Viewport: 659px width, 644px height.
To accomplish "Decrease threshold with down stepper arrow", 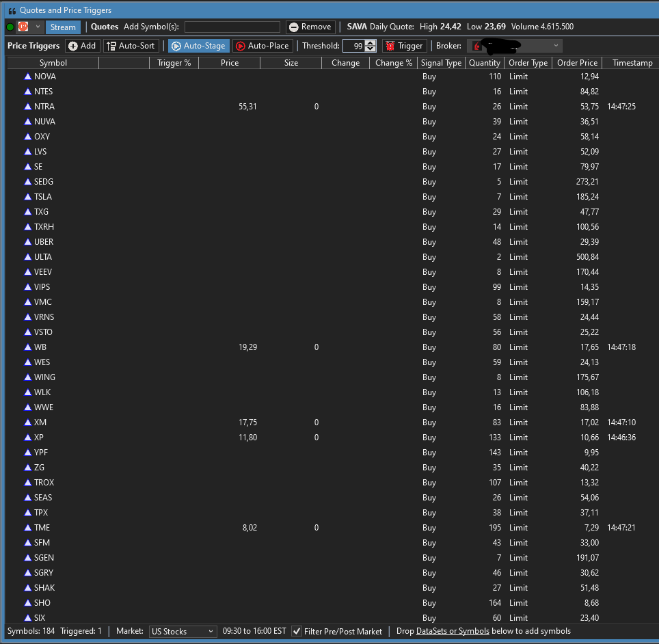I will coord(371,49).
